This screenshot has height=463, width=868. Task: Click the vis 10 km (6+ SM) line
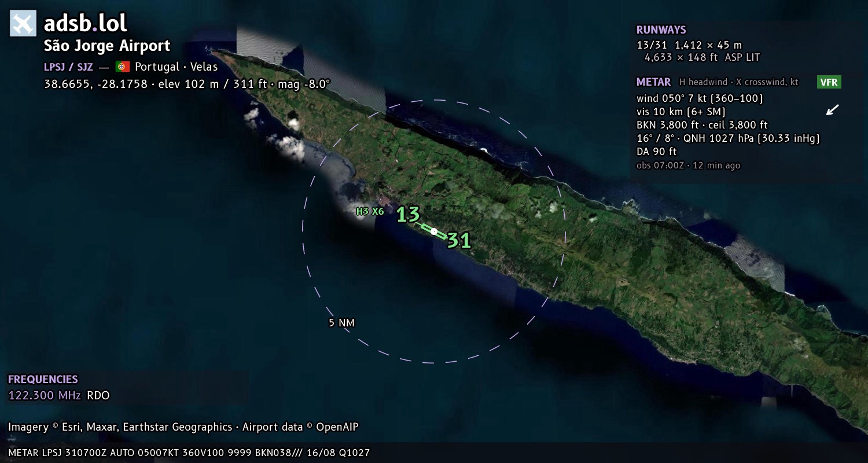[x=681, y=112]
